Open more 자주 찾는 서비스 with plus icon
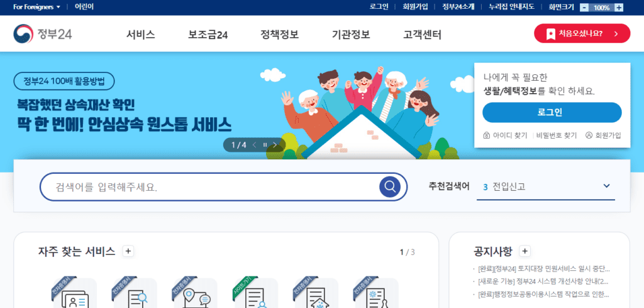 (128, 251)
